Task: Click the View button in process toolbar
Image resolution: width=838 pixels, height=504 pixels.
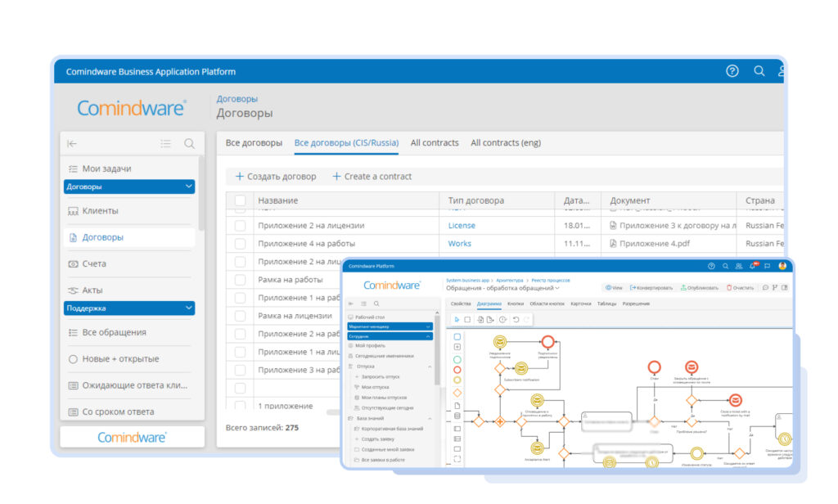Action: [x=614, y=287]
